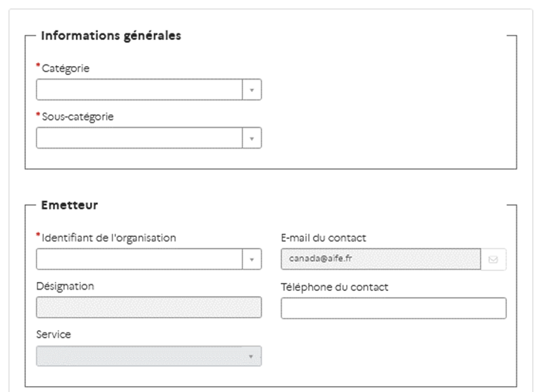This screenshot has width=538, height=392.
Task: Expand the Identifiant de l'organisation dropdown arrow
Action: [x=252, y=260]
